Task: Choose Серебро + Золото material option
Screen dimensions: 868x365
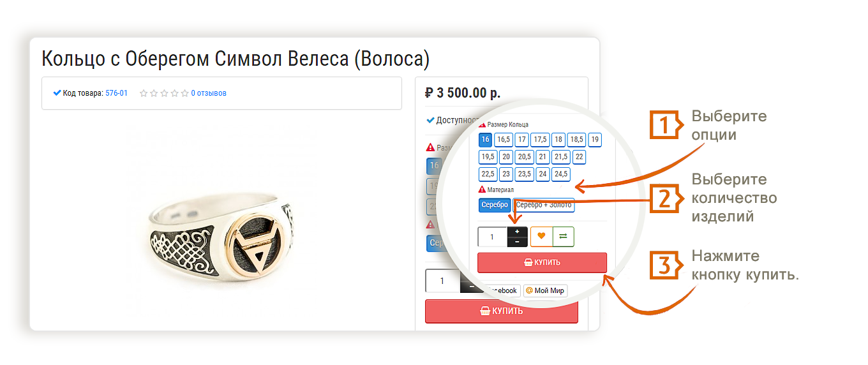Action: (544, 205)
